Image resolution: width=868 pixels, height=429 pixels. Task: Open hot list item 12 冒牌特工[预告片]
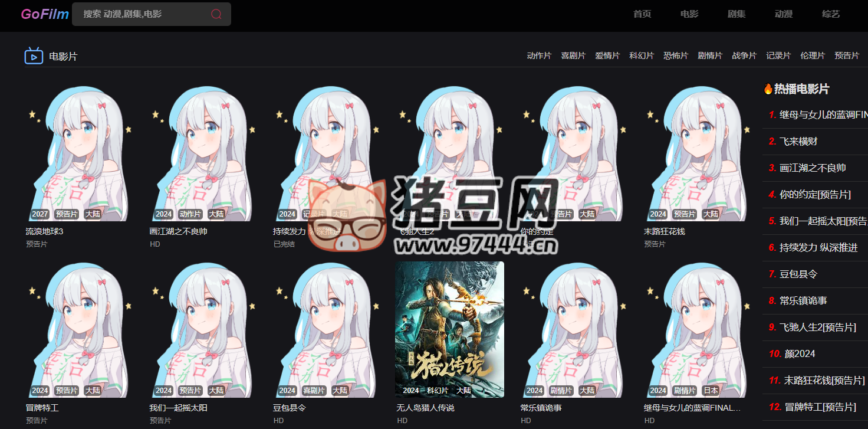(x=815, y=407)
